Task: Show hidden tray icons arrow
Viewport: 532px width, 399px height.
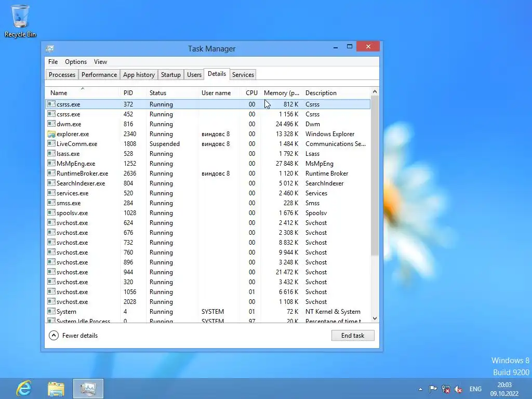Action: click(x=421, y=389)
